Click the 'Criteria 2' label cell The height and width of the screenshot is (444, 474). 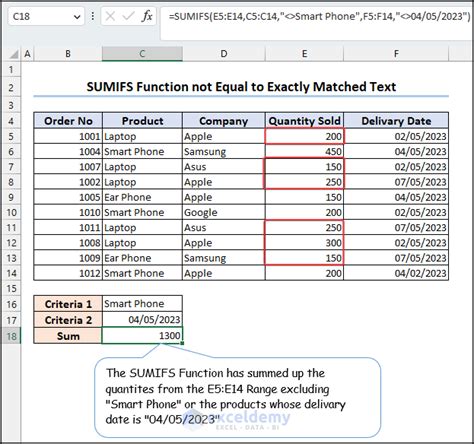tap(68, 320)
